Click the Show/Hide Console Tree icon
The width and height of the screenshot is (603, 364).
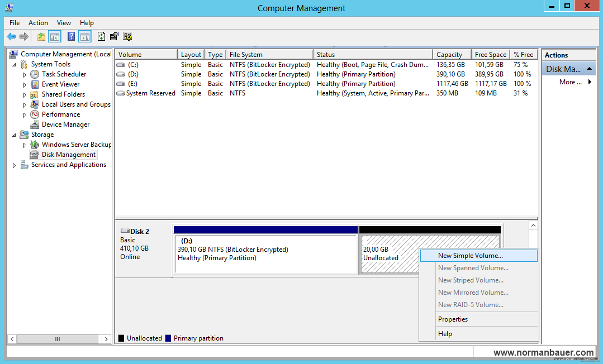point(55,37)
